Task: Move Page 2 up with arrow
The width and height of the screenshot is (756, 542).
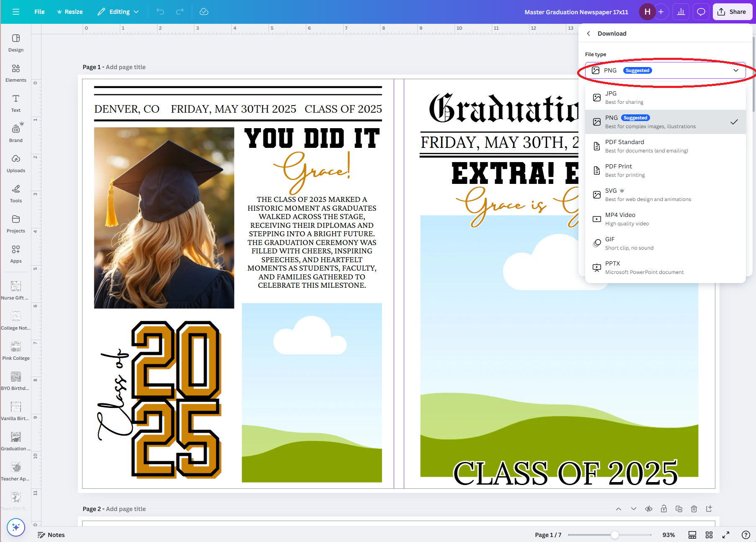Action: tap(619, 509)
